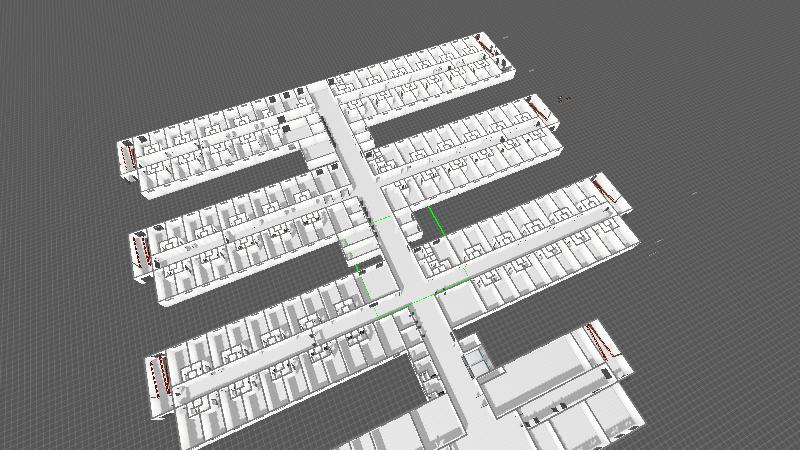
Task: Click the small loose objects outside the building
Action: click(565, 98)
